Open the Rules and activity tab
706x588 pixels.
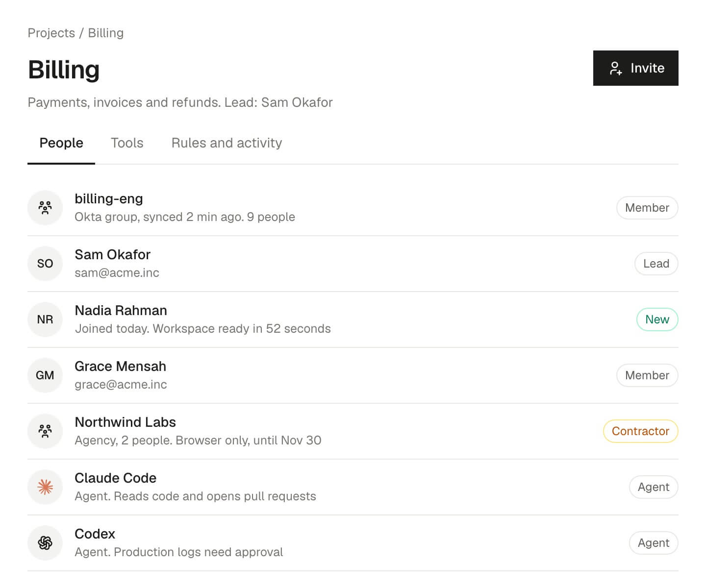[227, 143]
